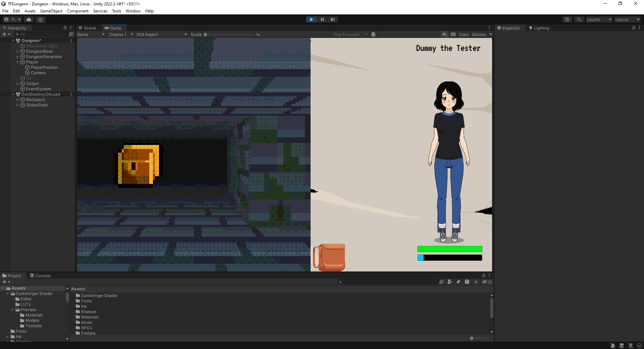Open the 16:9 Aspect dropdown
Screen dimensions: 644x349
point(161,35)
